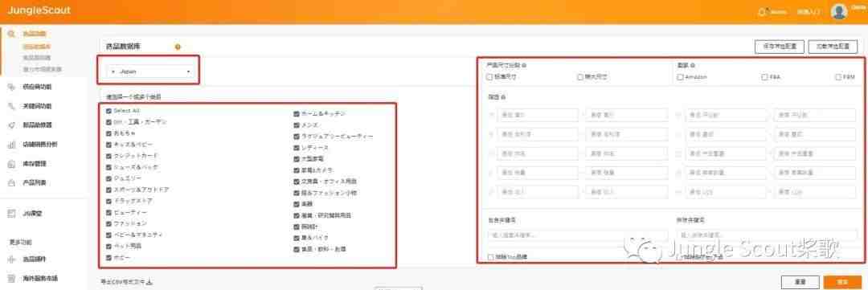868x290 pixels.
Task: Click the save filter preset button
Action: tap(780, 47)
